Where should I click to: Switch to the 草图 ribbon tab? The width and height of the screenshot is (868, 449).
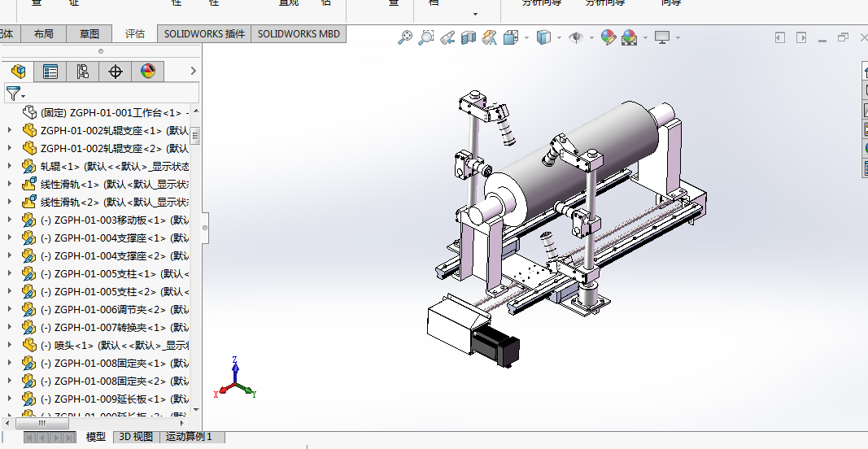[89, 34]
